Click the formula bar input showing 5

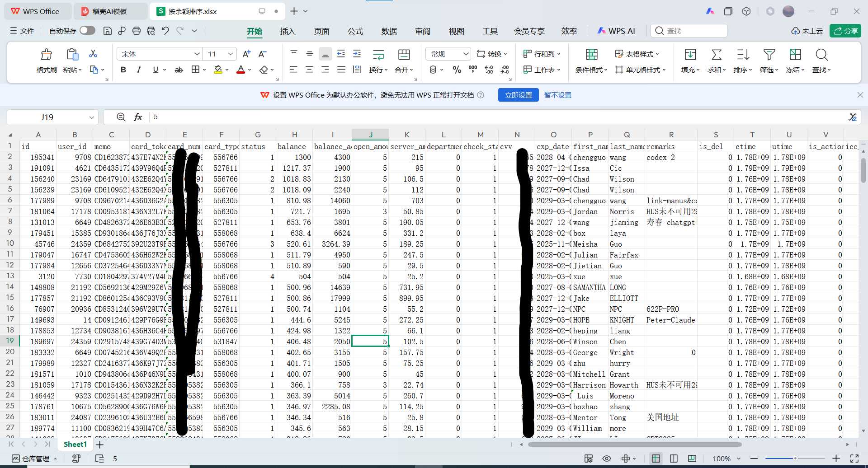point(497,117)
